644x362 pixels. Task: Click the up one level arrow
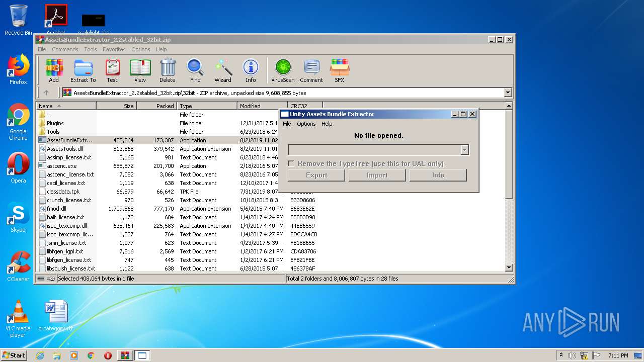tap(46, 93)
